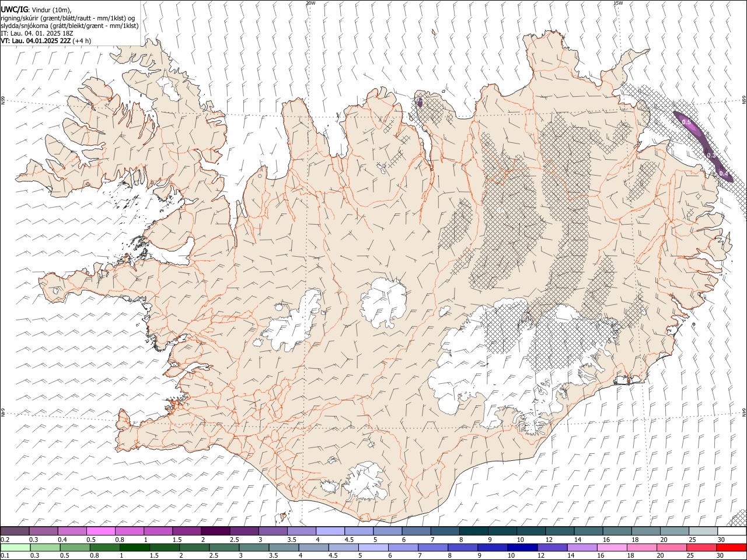Click the bright pink 0.5 swatch in upper legend row
This screenshot has height=560, width=747.
[x=101, y=531]
